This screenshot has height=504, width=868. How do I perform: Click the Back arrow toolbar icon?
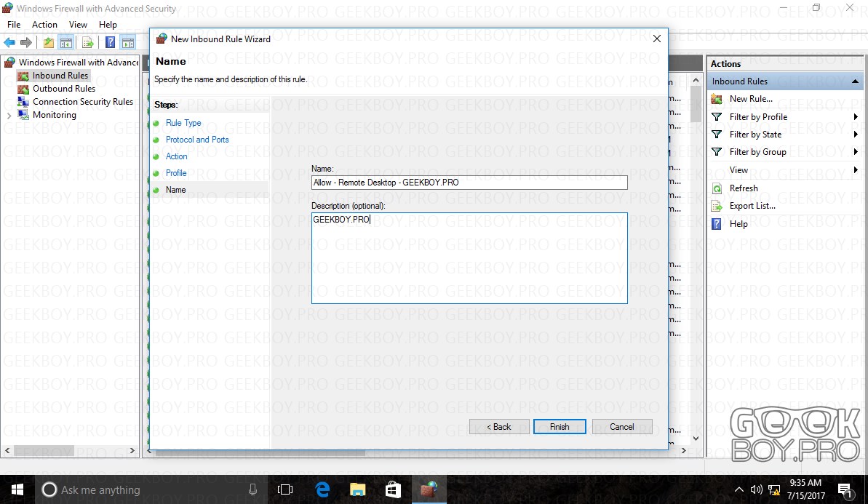(x=9, y=43)
